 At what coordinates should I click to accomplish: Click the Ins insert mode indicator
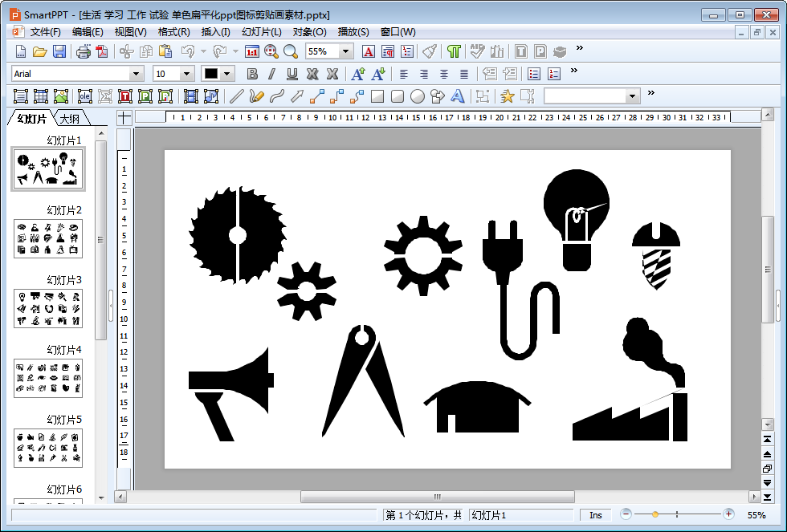tap(595, 515)
